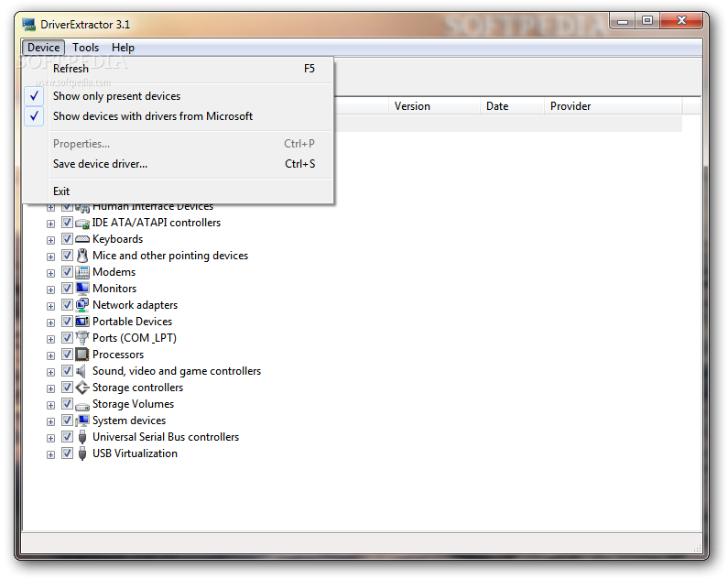
Task: Expand the IDE ATA/ATAPI controllers node
Action: [50, 224]
